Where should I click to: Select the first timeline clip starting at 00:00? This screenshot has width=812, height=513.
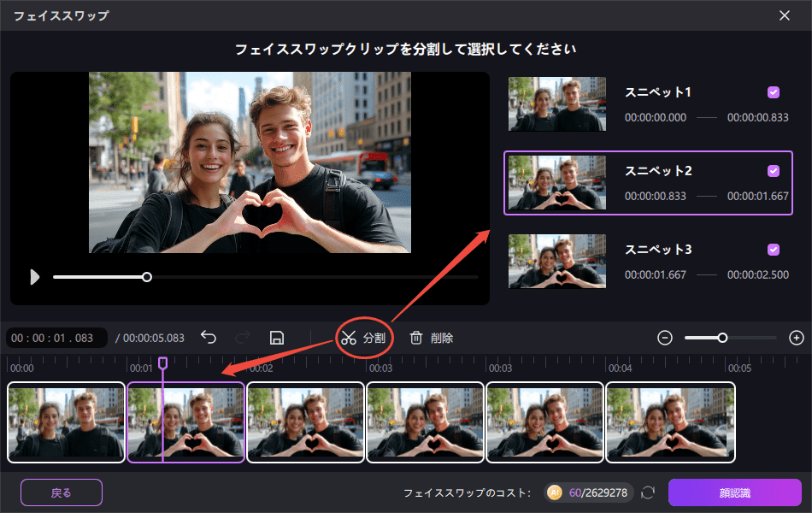(x=67, y=422)
